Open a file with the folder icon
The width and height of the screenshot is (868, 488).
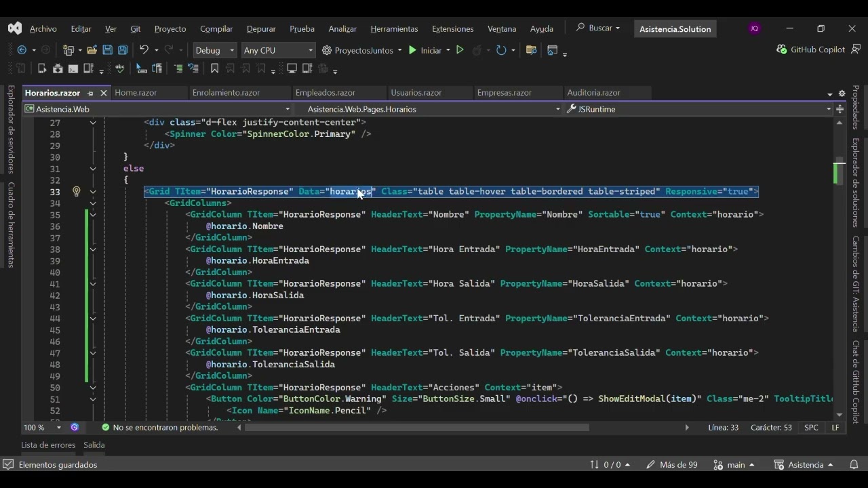pyautogui.click(x=92, y=50)
